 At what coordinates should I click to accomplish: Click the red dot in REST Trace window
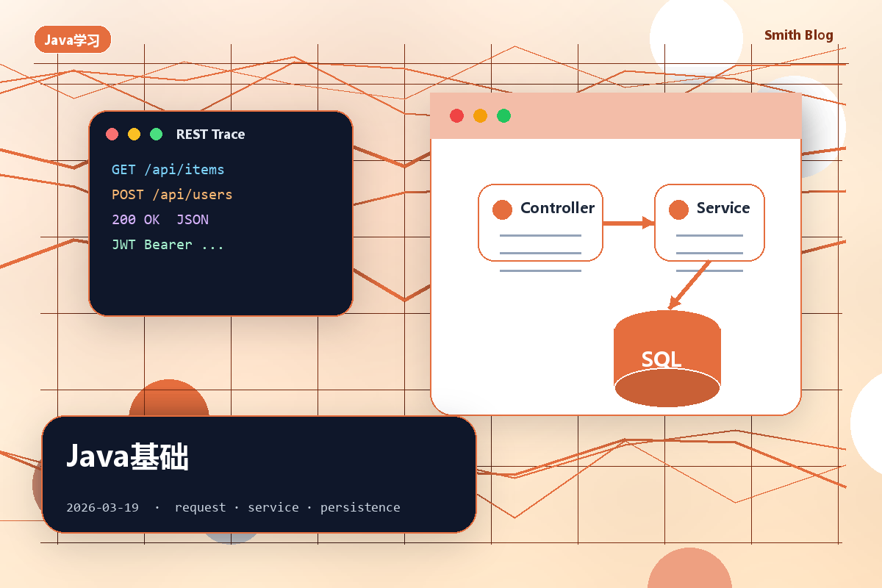(112, 134)
